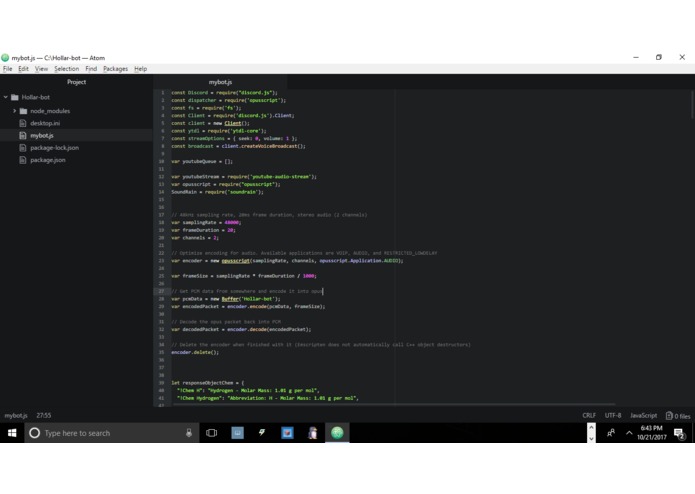Click the package.json file icon
Screen dimensions: 695x494
23,160
